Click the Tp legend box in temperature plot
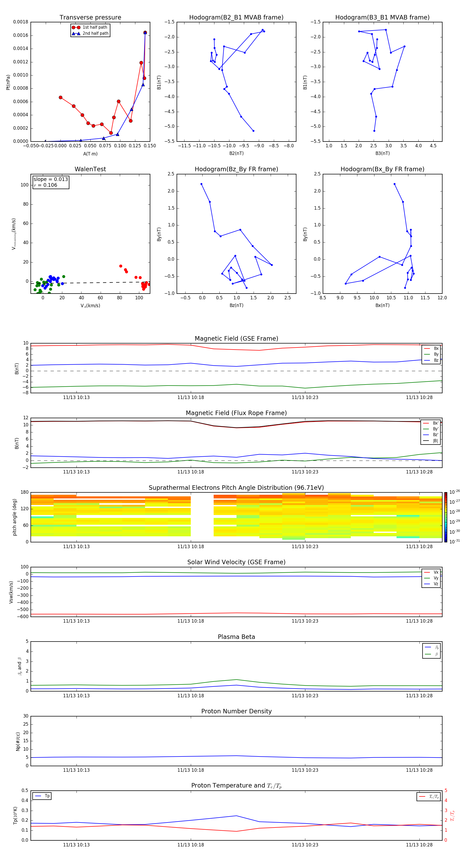The width and height of the screenshot is (473, 868). tap(42, 796)
